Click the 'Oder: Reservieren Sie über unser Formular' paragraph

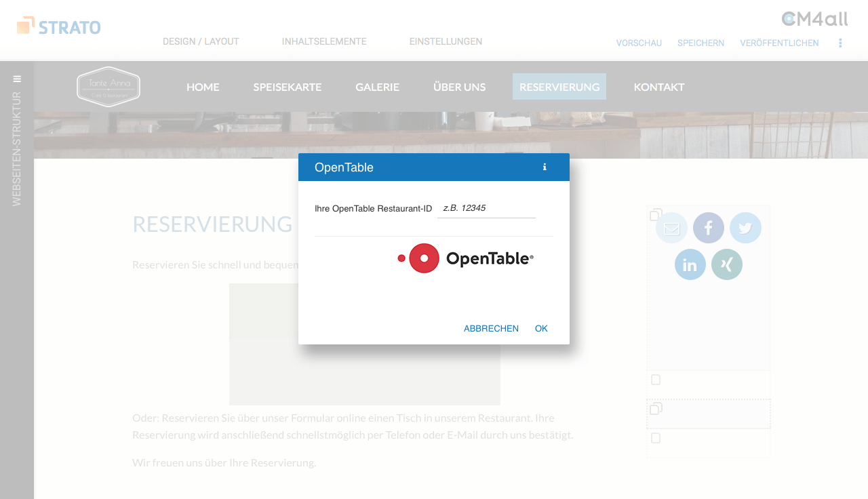[353, 426]
